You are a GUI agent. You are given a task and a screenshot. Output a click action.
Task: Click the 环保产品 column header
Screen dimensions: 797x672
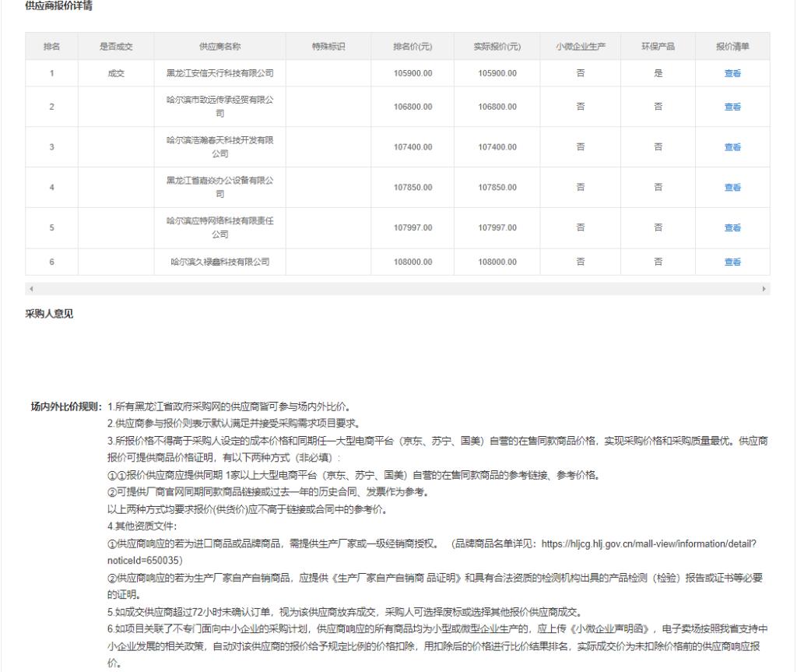(658, 47)
